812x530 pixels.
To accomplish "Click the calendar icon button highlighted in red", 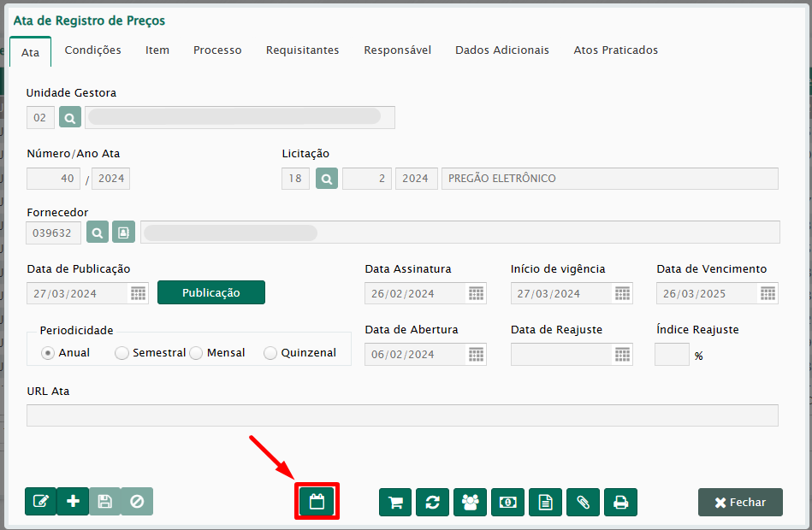I will [317, 502].
